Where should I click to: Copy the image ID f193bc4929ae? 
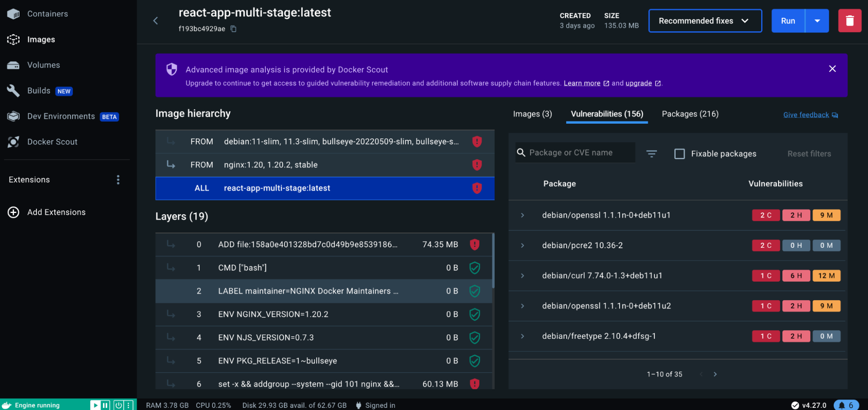tap(233, 29)
